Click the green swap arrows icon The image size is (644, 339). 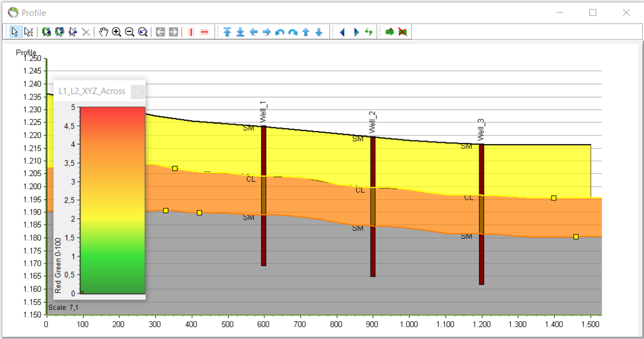pyautogui.click(x=369, y=32)
